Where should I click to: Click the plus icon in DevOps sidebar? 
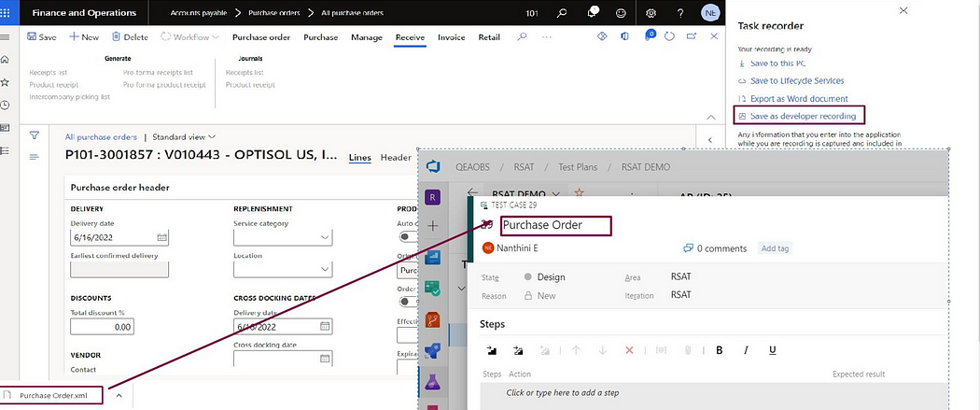[x=432, y=226]
